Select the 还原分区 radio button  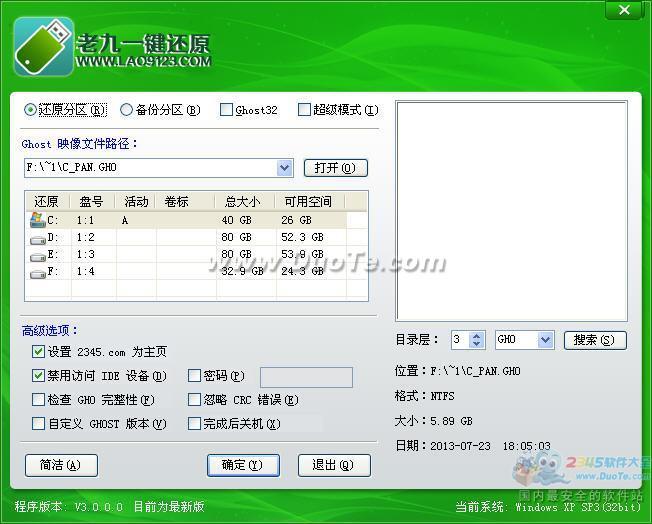tap(31, 110)
